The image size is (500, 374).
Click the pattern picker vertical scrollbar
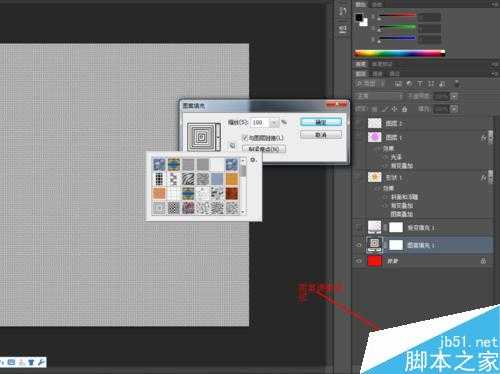coord(243,186)
